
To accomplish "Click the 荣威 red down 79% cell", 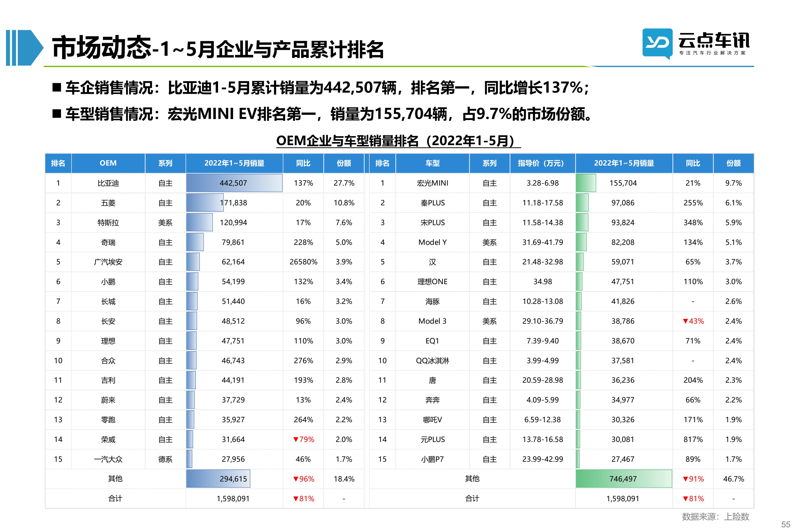I will (x=303, y=439).
